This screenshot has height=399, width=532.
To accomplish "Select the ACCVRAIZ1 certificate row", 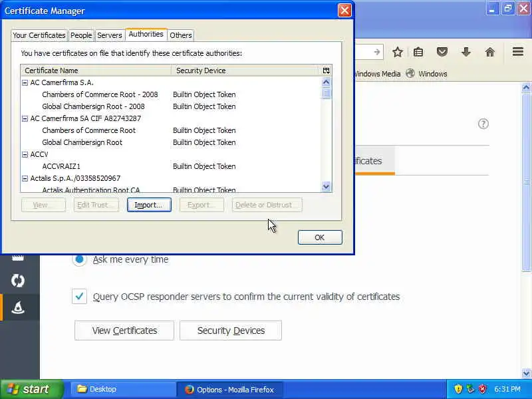I will coord(171,166).
